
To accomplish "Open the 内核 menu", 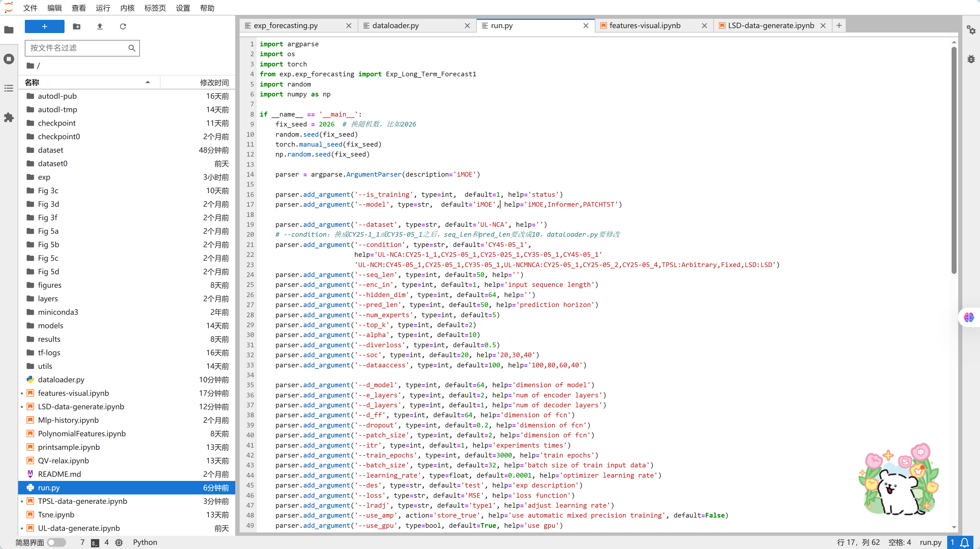I will pyautogui.click(x=127, y=8).
